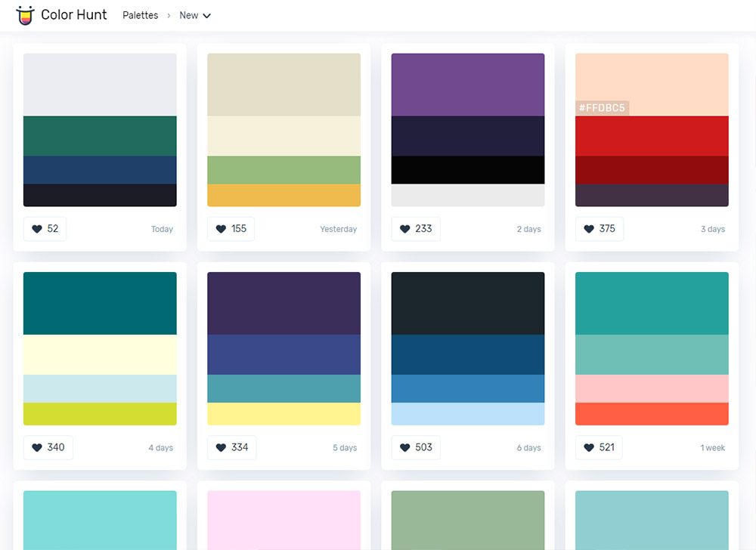Select the near-black swatch in 52 palette
756x550 pixels.
(100, 195)
